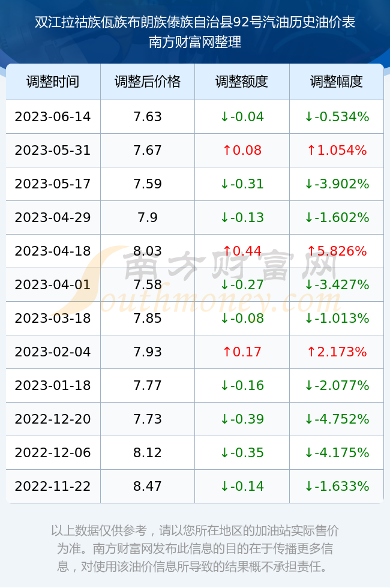Select the 2023-05-17 date row

click(194, 184)
